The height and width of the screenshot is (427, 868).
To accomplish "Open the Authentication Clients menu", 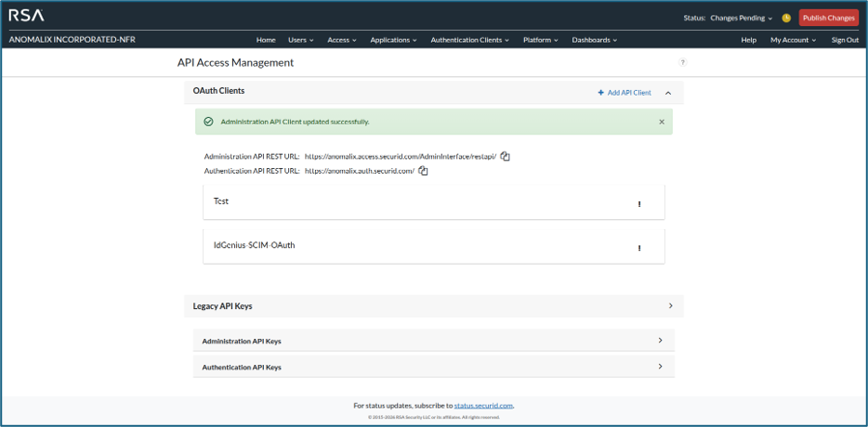I will click(470, 40).
